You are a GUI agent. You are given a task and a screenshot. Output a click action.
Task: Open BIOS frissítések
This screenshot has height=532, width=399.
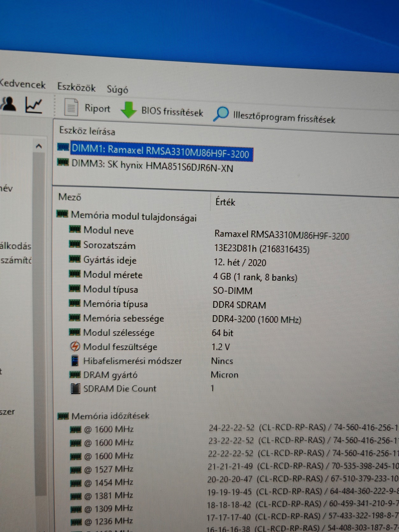tap(172, 112)
